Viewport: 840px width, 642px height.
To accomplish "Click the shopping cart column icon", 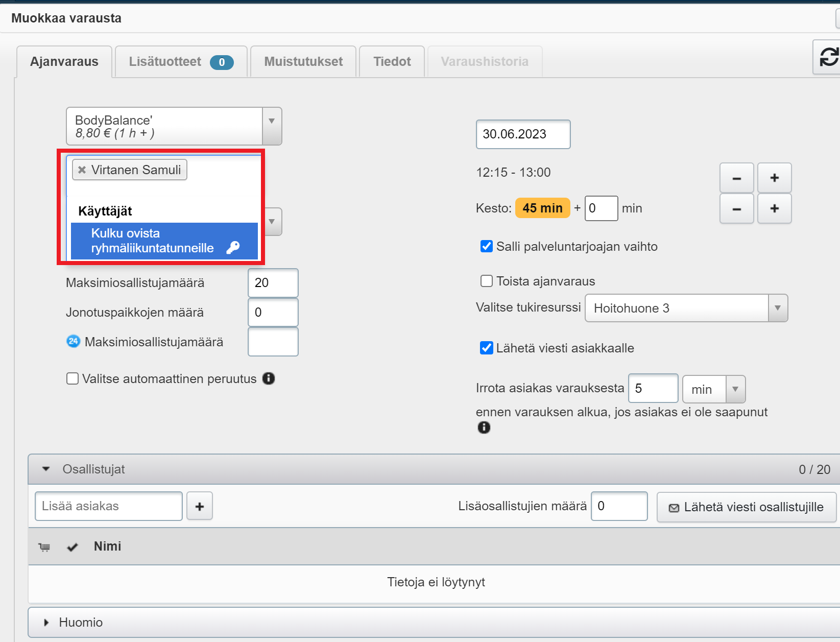I will coord(44,547).
